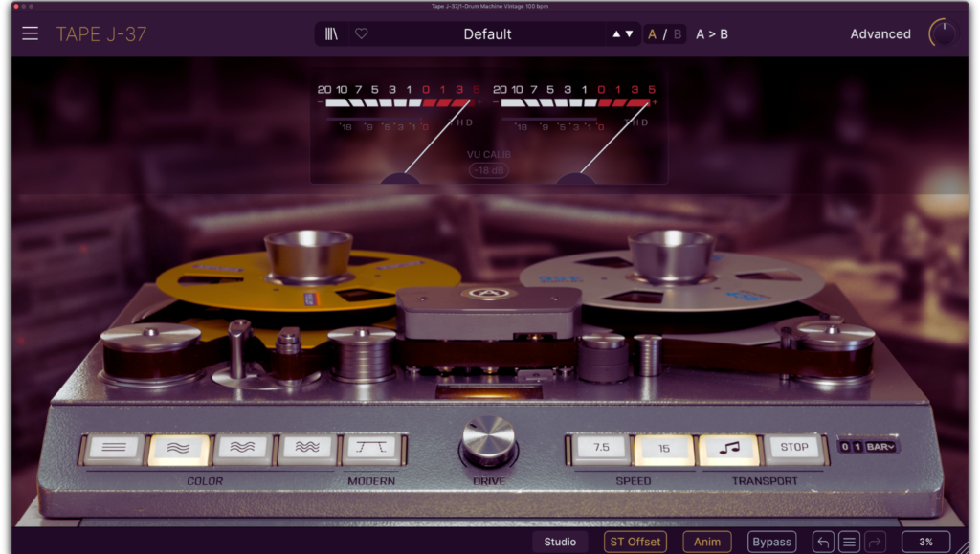Select previous preset with up arrow
980x554 pixels.
tap(616, 34)
